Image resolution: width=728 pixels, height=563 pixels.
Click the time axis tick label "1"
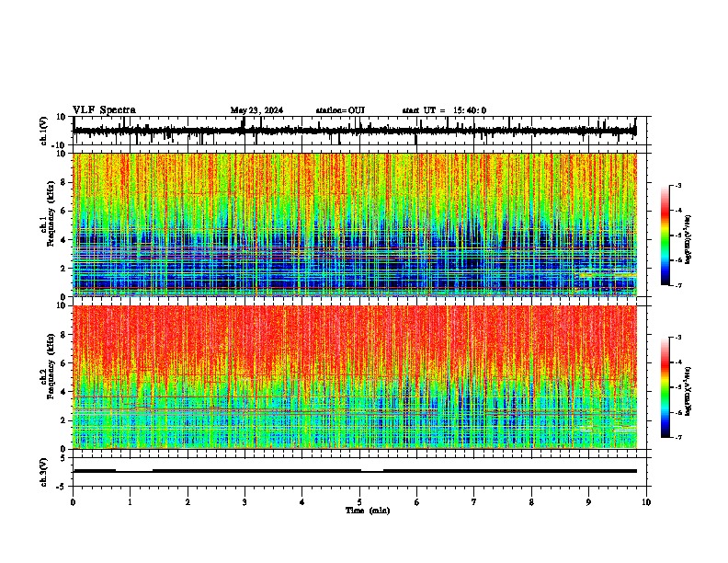[130, 502]
